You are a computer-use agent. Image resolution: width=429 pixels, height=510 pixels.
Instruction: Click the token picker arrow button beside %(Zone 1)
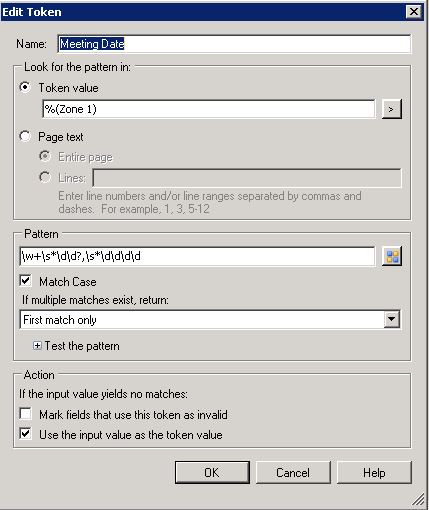392,109
